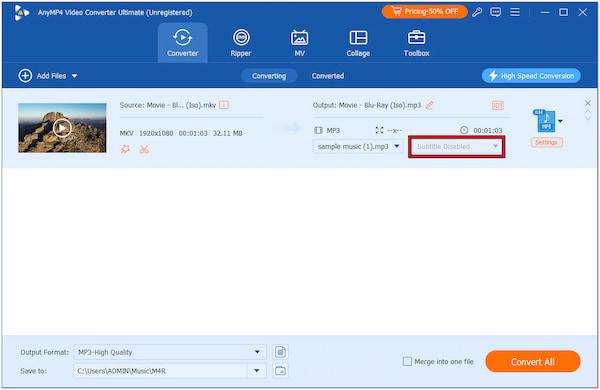The image size is (600, 390).
Task: Click the register key icon
Action: coord(477,12)
